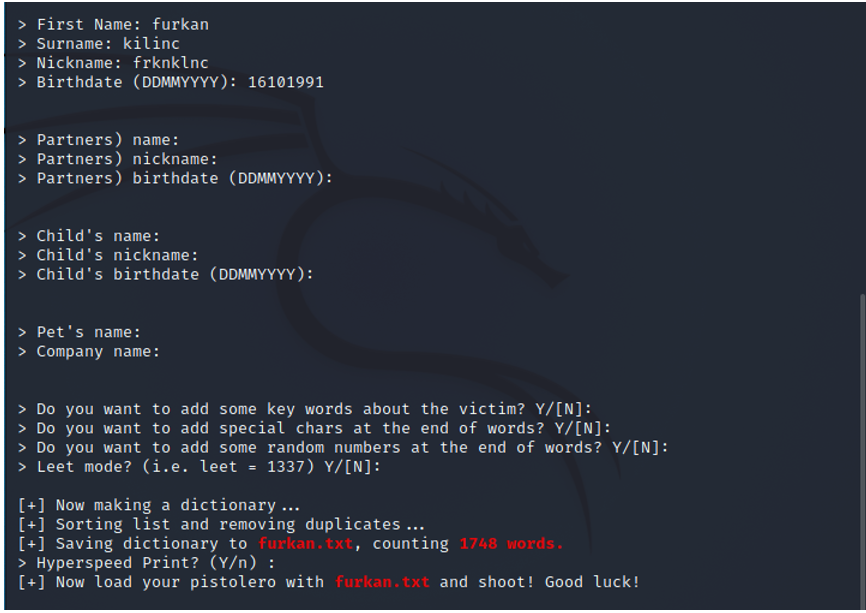
Task: Click the First Name furkan line
Action: point(113,24)
